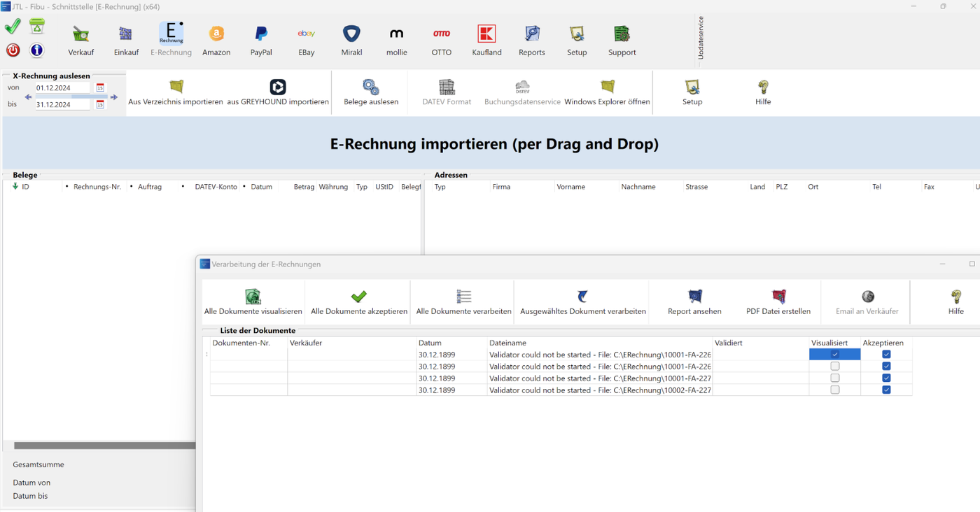Open the Verkauf module
This screenshot has height=512, width=980.
click(x=81, y=41)
